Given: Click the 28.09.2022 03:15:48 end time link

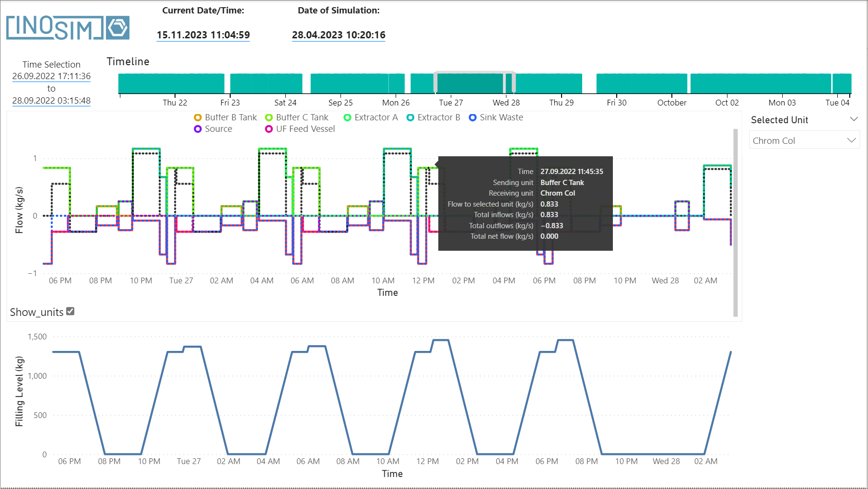Looking at the screenshot, I should point(51,100).
